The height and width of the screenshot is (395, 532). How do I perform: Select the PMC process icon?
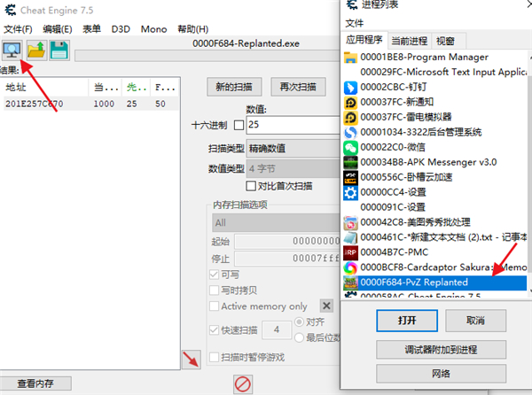pos(350,252)
